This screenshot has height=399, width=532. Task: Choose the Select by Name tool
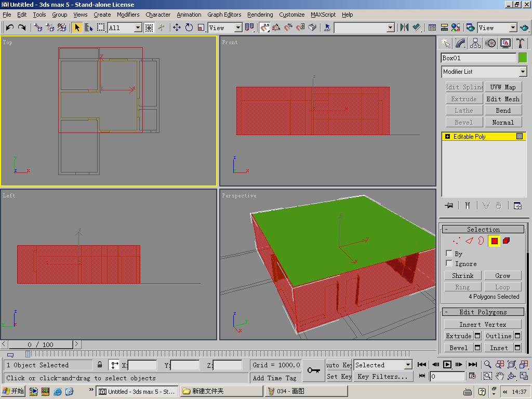pyautogui.click(x=89, y=28)
